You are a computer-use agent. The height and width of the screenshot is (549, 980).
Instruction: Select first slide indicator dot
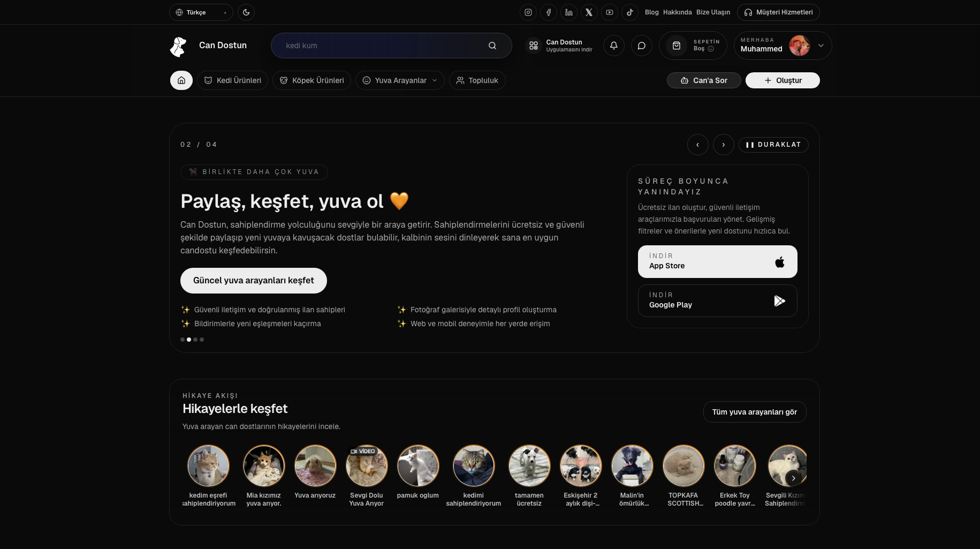183,340
